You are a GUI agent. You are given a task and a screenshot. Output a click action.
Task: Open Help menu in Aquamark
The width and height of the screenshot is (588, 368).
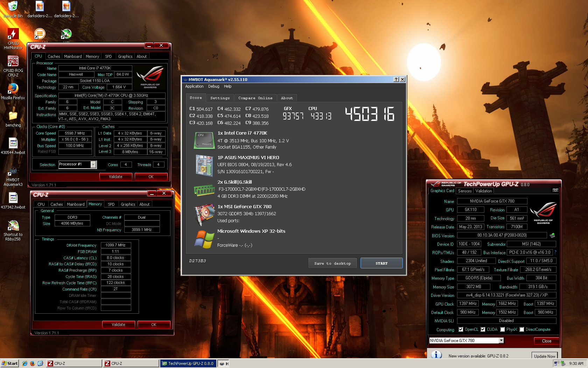point(228,86)
